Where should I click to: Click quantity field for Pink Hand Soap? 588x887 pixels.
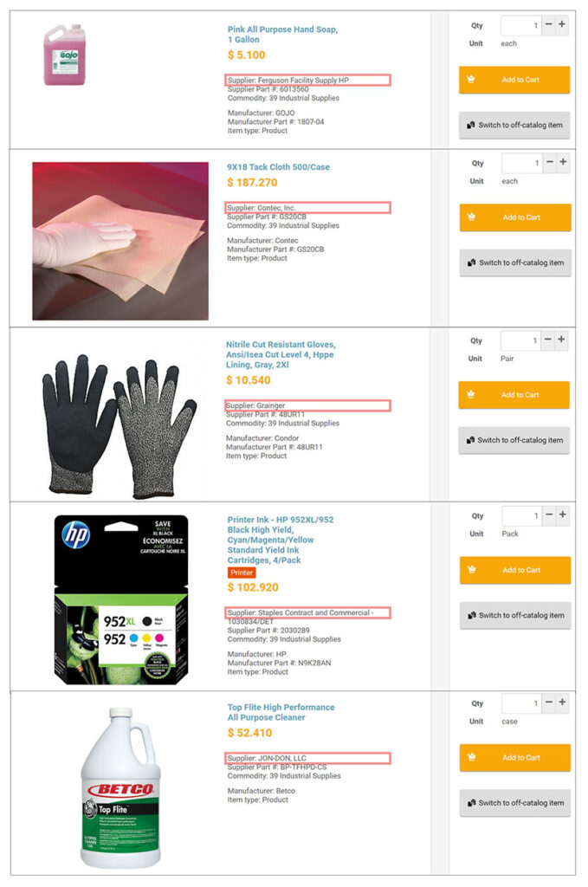tap(521, 25)
